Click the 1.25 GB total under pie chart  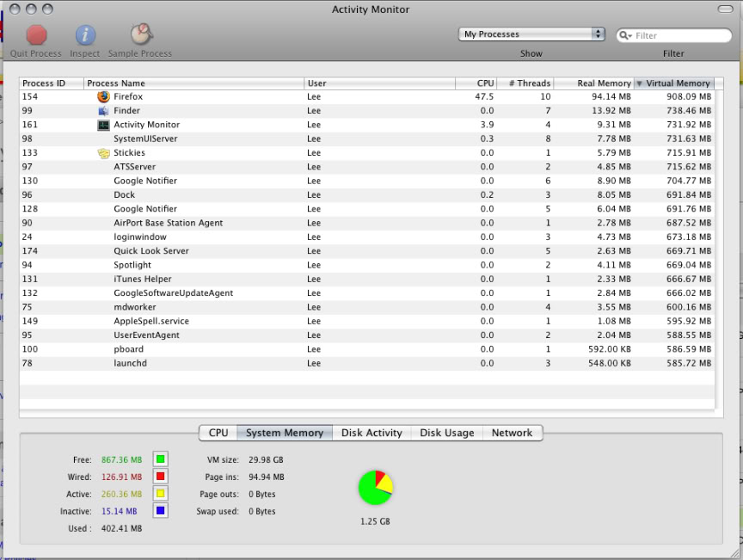click(x=375, y=521)
